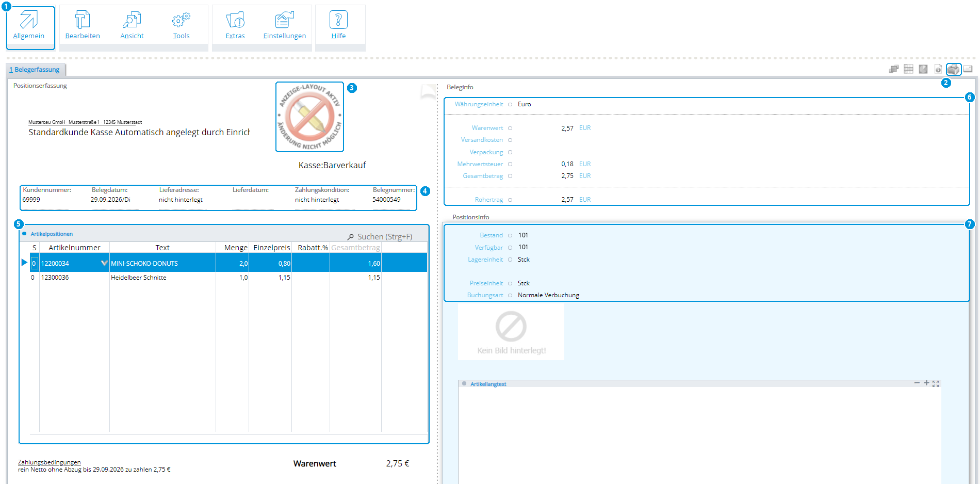Screen dimensions: 980x484
Task: Expand the dropdown on article 12200034
Action: point(104,263)
